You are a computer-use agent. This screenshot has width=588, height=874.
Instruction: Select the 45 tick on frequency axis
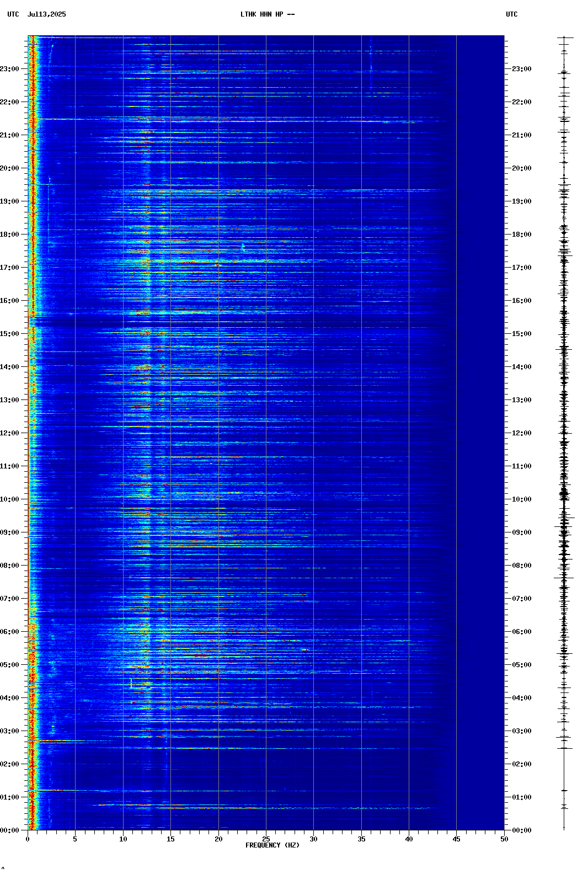[456, 839]
